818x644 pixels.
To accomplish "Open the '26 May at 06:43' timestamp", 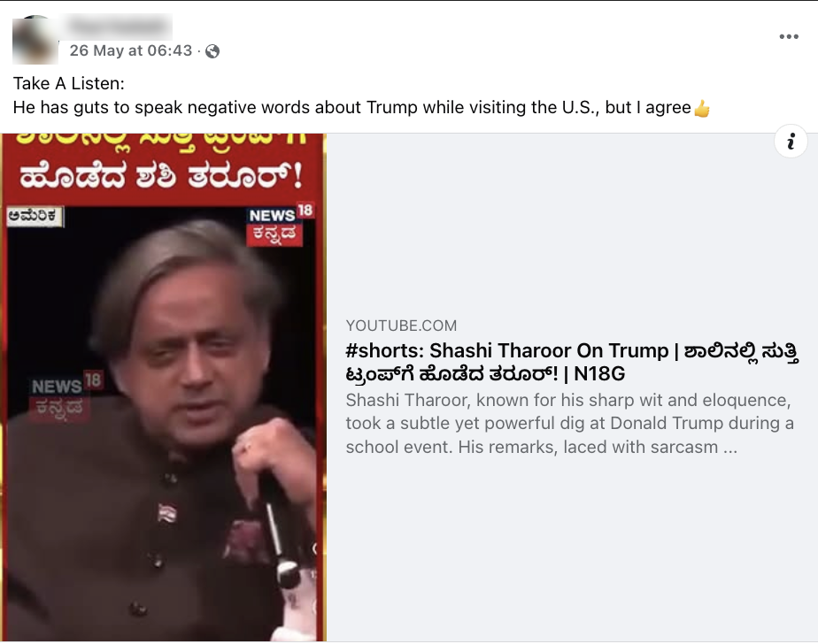I will click(x=131, y=50).
